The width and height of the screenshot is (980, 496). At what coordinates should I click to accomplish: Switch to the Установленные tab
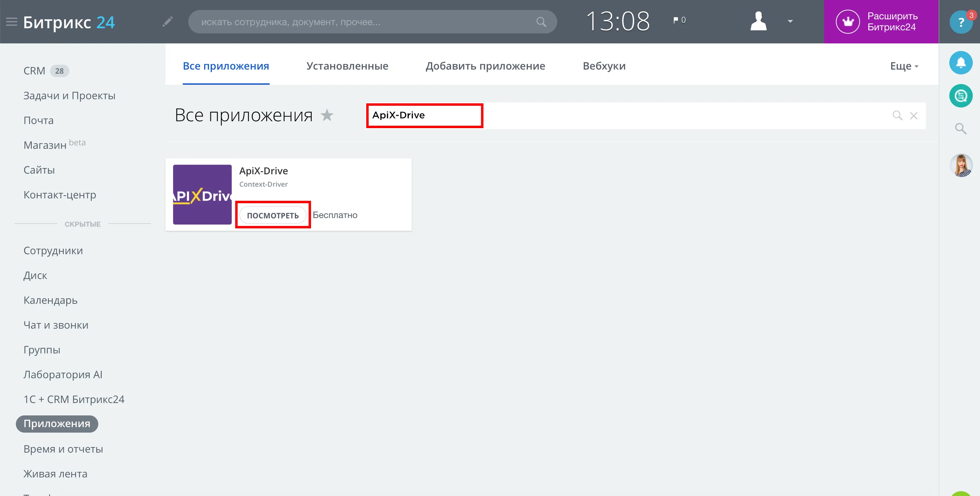[x=347, y=66]
